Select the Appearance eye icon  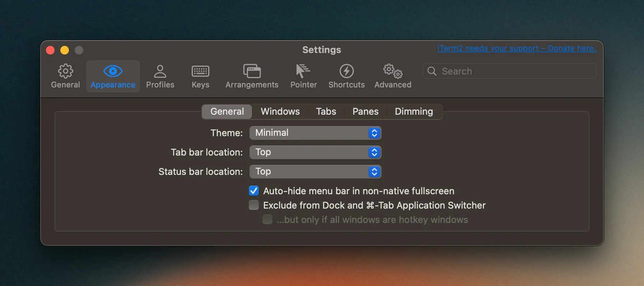(x=113, y=71)
